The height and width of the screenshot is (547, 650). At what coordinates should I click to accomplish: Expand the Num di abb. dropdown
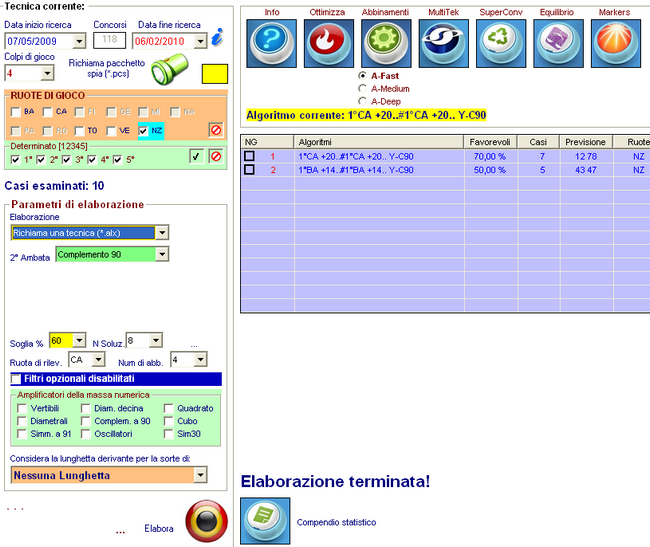coord(200,359)
